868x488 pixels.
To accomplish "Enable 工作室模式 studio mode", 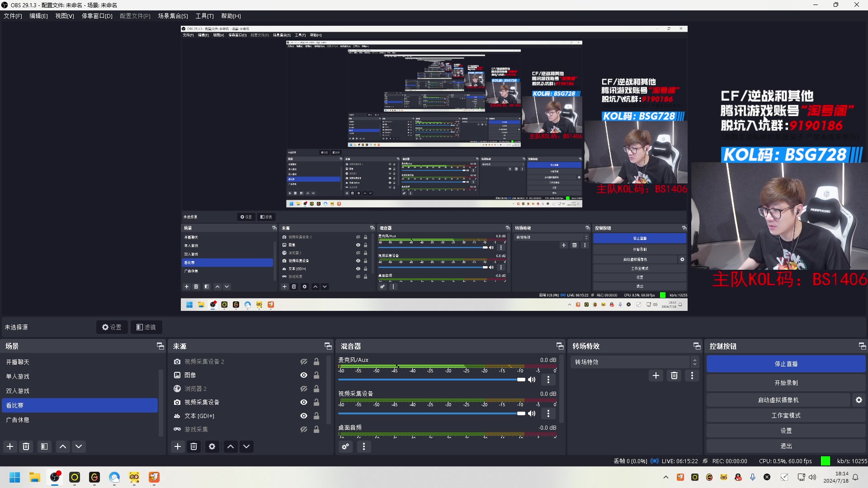I will [x=786, y=415].
